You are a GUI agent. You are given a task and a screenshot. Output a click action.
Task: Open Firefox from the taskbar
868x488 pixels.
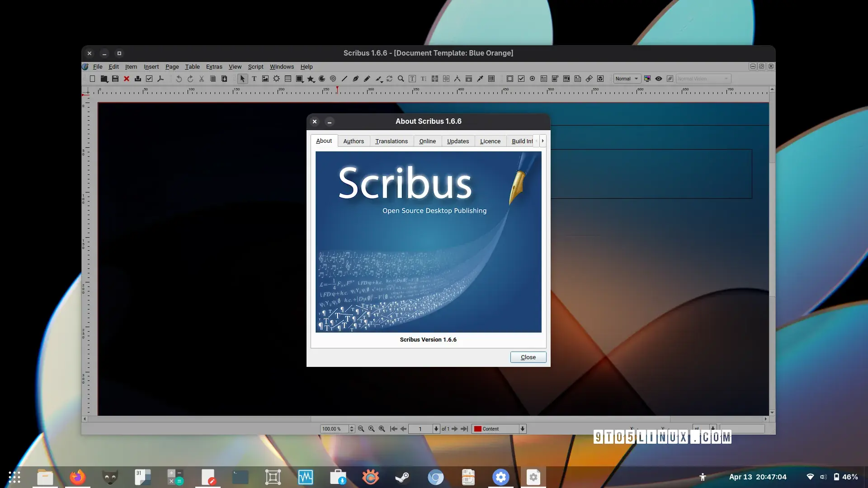click(77, 477)
